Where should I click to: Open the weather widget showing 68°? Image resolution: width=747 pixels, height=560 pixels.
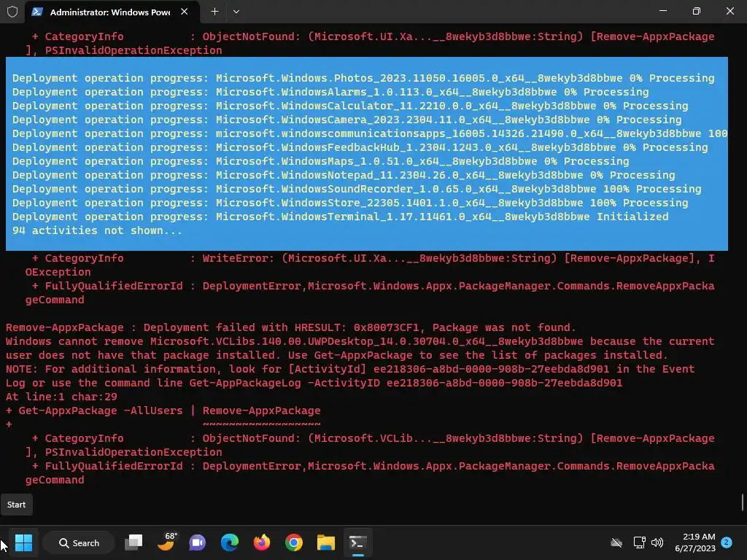(x=166, y=542)
